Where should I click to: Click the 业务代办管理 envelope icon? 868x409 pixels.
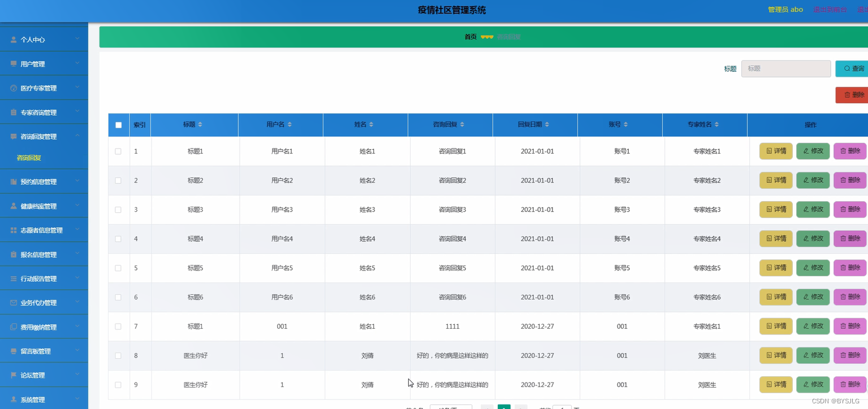tap(14, 303)
